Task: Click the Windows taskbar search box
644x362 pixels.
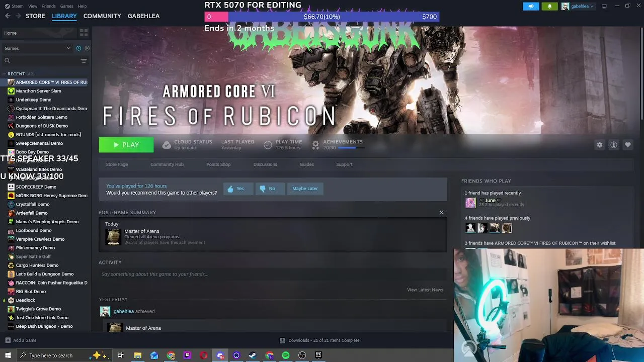Action: tap(64, 355)
